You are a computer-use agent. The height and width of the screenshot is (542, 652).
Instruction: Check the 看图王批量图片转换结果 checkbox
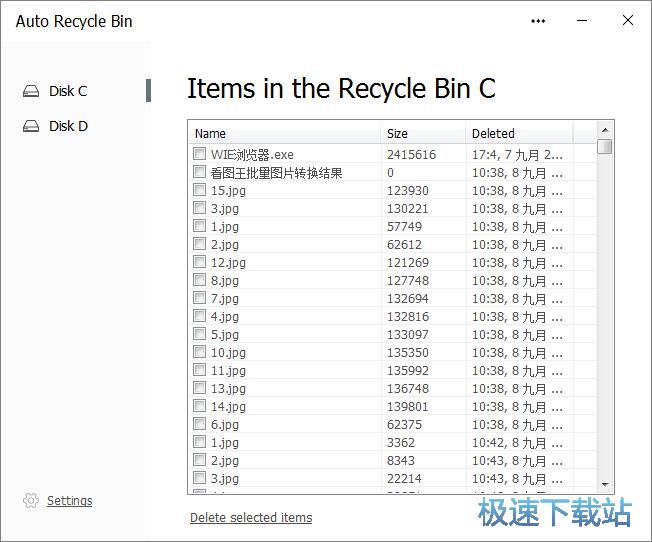pyautogui.click(x=200, y=172)
